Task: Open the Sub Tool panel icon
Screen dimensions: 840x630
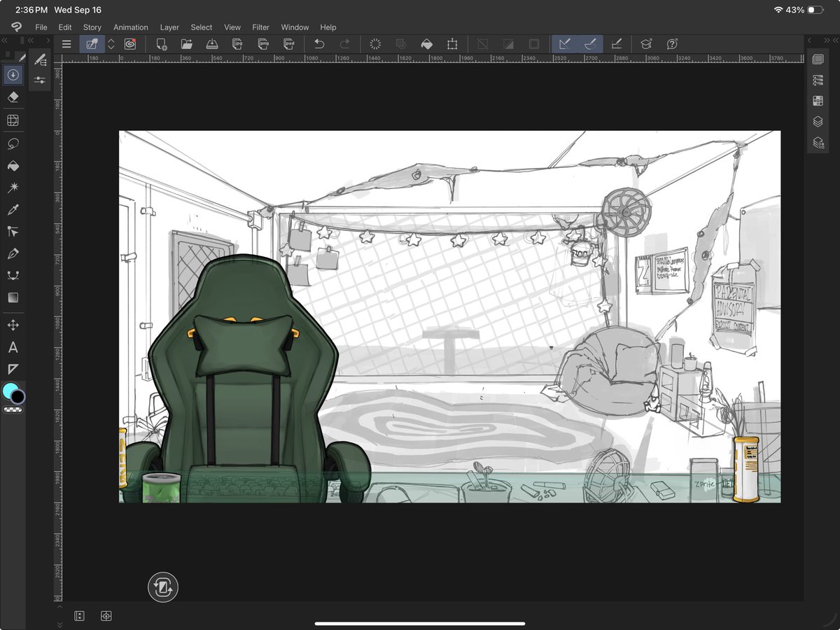Action: click(40, 60)
